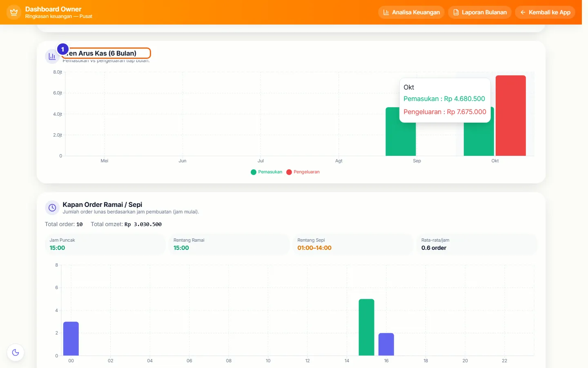Click the "Jam Puncak" stat card
This screenshot has width=588, height=368.
pos(105,244)
